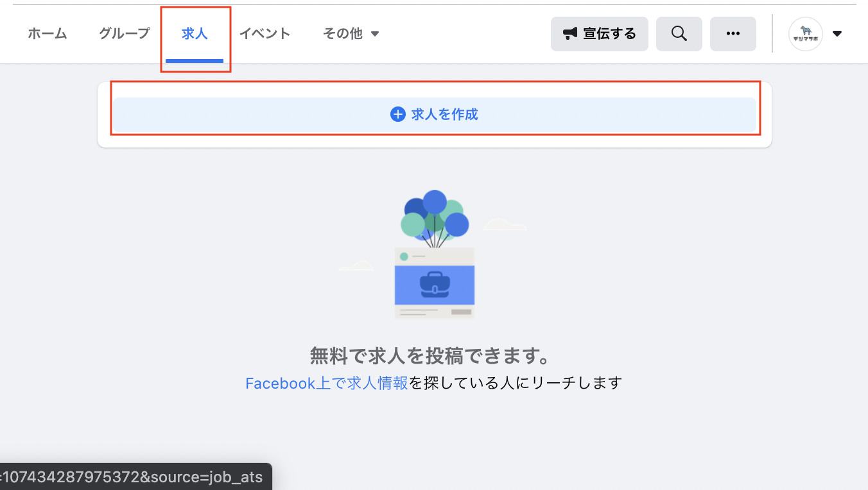Switch to the グループ tab

coord(124,34)
